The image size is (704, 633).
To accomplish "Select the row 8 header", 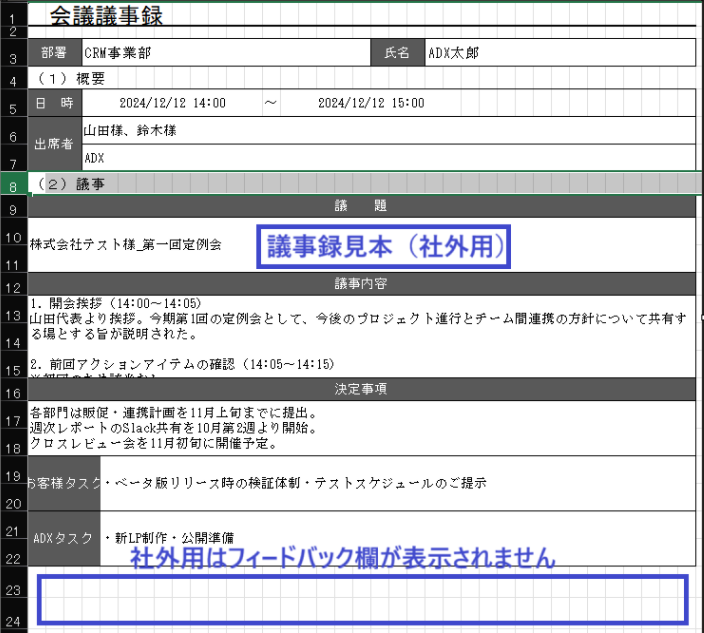I will coord(12,185).
